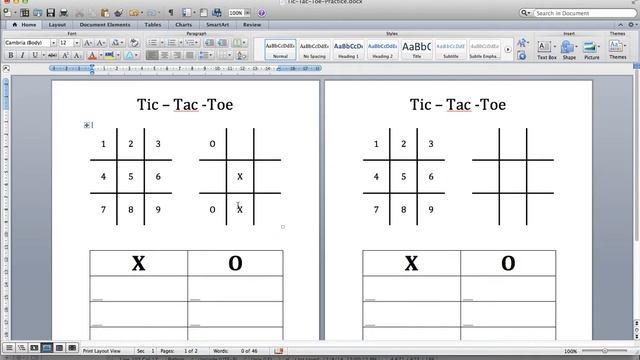Apply the Title style
This screenshot has height=360, width=640.
point(416,49)
